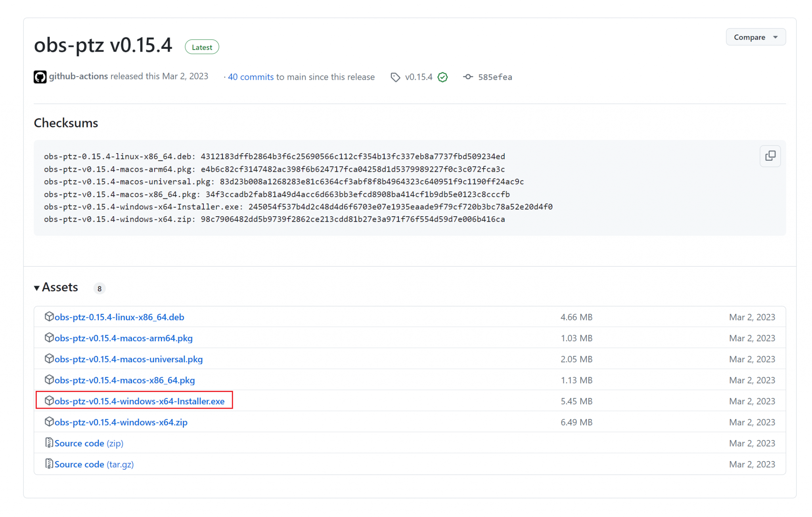This screenshot has height=517, width=812.
Task: Download obs-ptz-v0.15.4-macos-x86_64.pkg
Action: coord(124,380)
